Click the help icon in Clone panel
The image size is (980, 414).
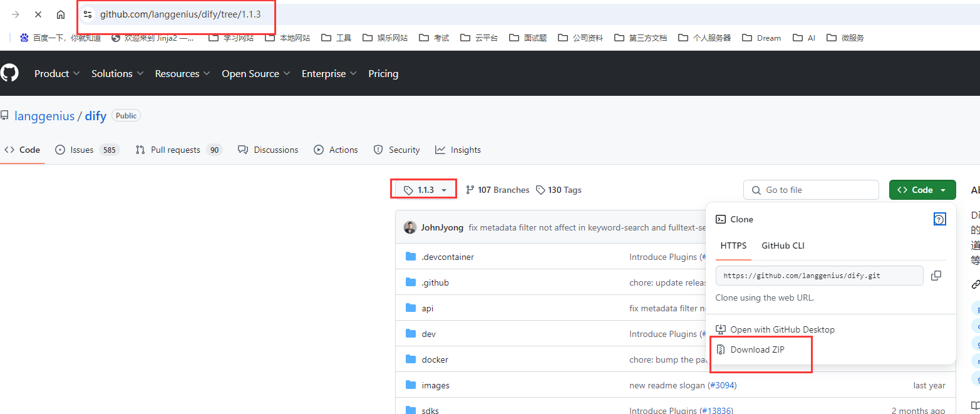click(x=939, y=219)
